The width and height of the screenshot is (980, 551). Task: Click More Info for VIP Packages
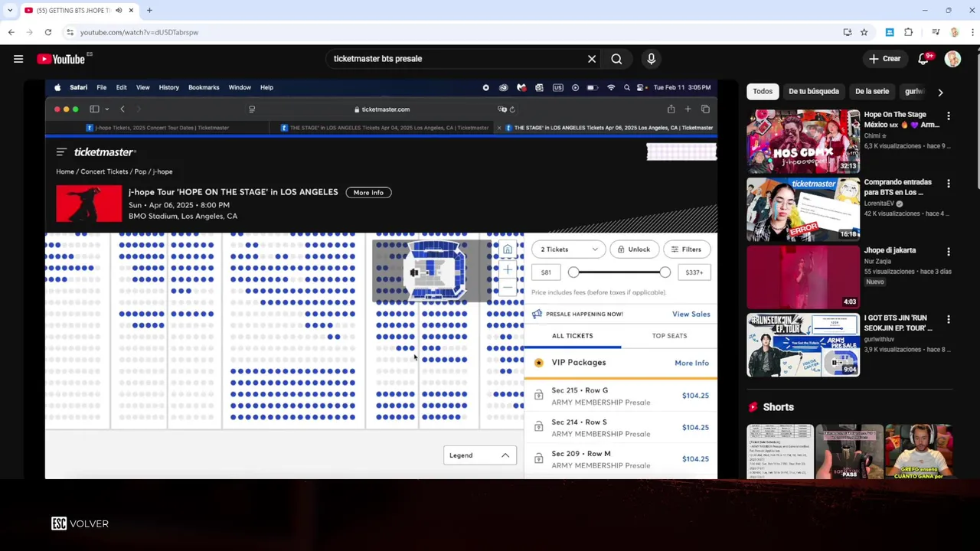point(691,363)
